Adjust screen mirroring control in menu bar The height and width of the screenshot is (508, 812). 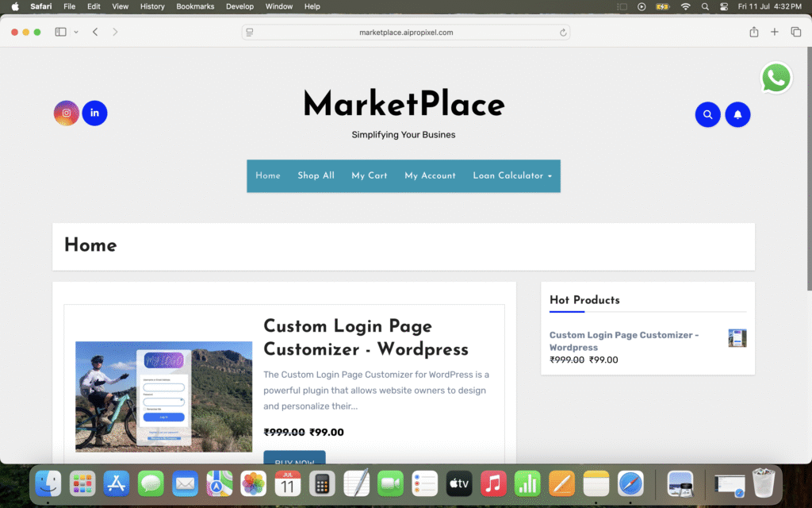[623, 6]
